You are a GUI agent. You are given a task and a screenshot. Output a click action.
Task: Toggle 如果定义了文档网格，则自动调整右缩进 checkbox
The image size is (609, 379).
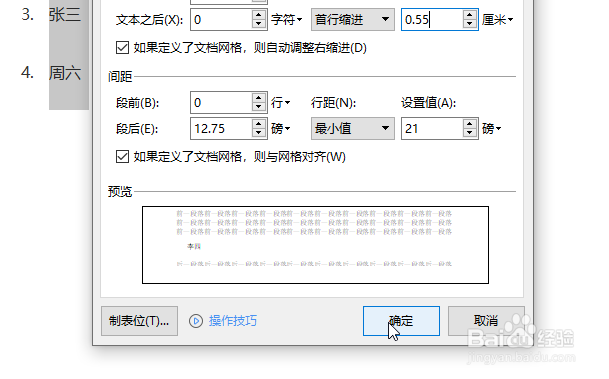coord(122,48)
